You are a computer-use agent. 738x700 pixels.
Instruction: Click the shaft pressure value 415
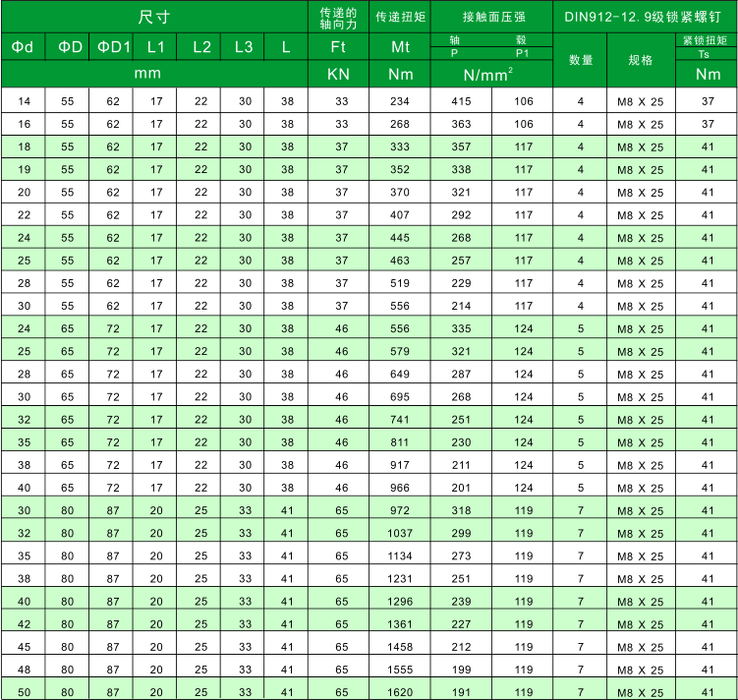[461, 101]
